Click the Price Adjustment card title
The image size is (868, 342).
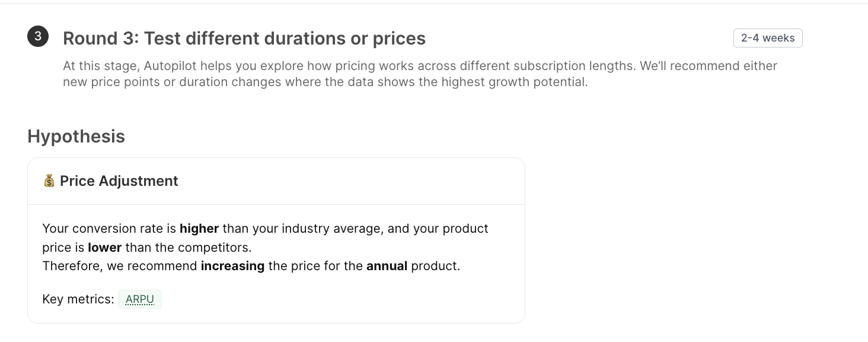coord(119,181)
